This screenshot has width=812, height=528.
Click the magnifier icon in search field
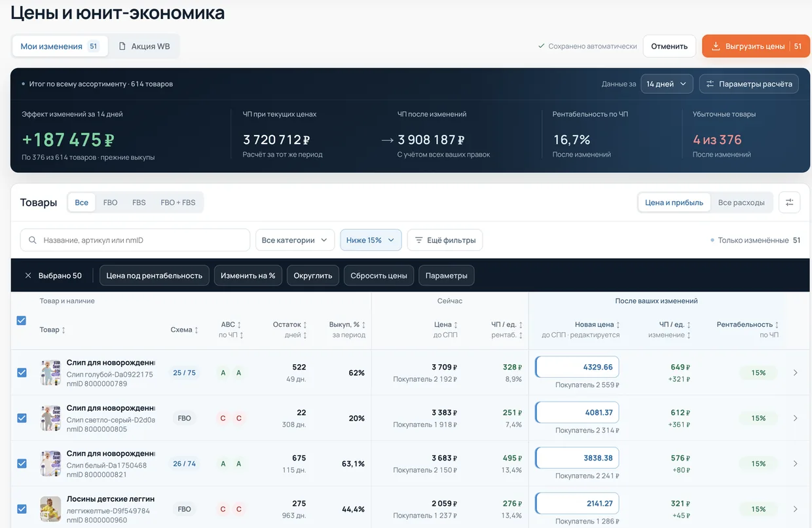pos(33,240)
